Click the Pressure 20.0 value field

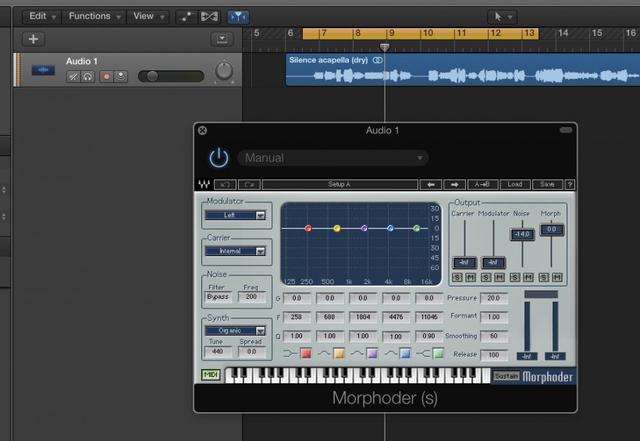(x=494, y=298)
